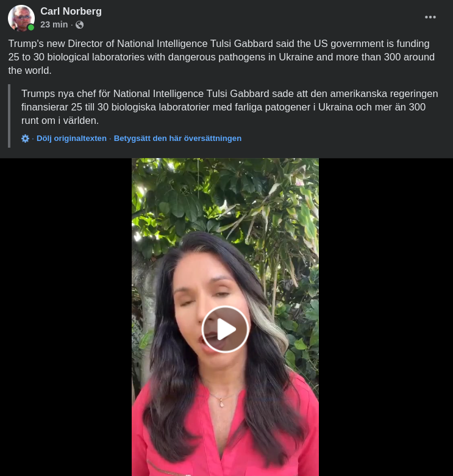Open Carl Norberg's profile via the name
This screenshot has height=476, width=453.
(71, 11)
